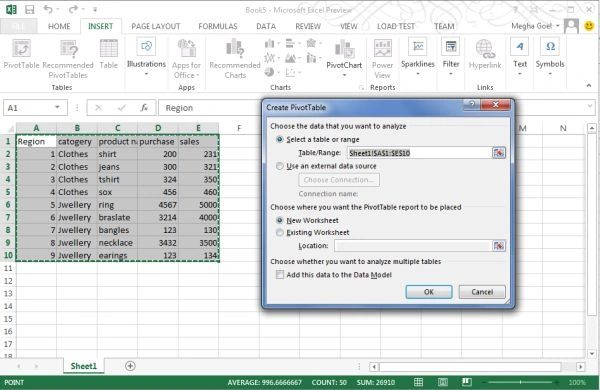Click the dialog Help question mark button

[x=471, y=104]
